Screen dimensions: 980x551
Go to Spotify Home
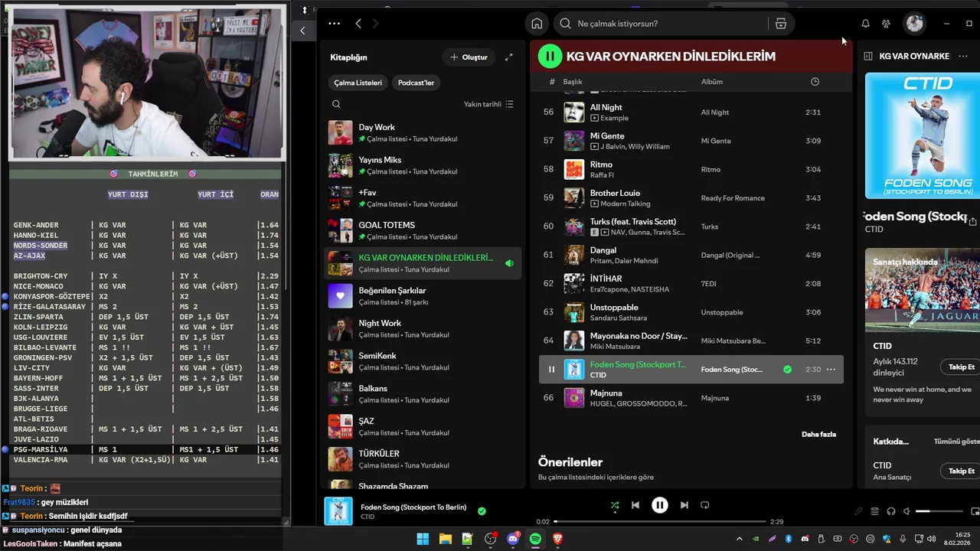(x=537, y=24)
